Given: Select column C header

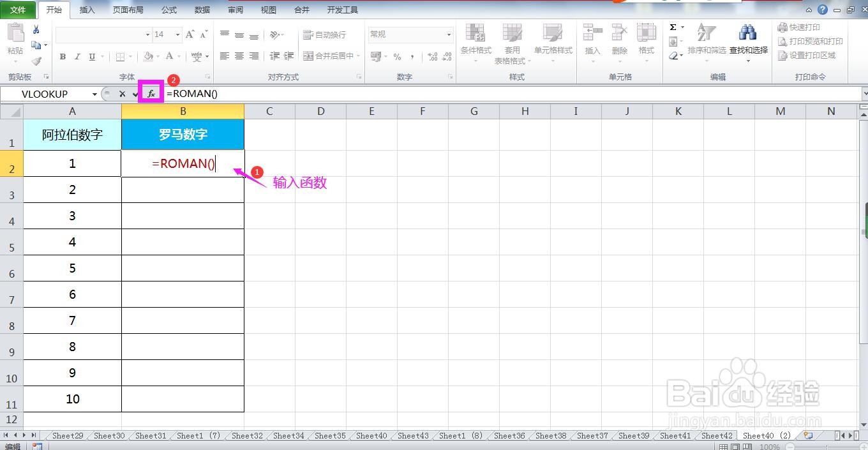Looking at the screenshot, I should pyautogui.click(x=269, y=111).
